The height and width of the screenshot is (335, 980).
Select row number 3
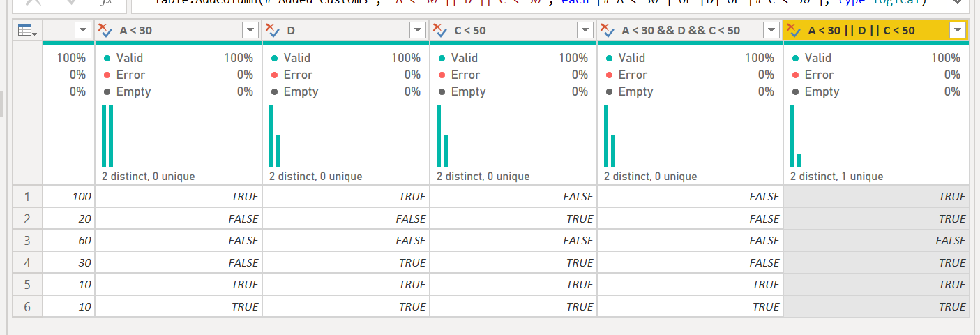27,241
